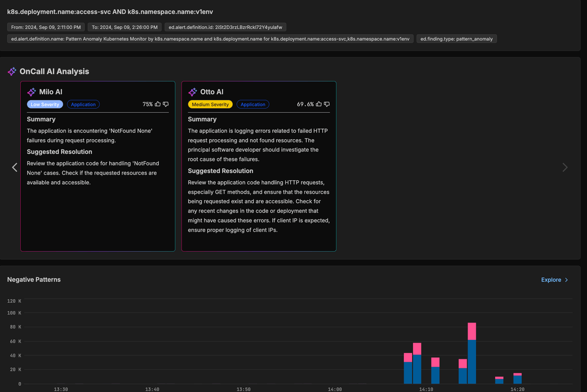Screen dimensions: 587x392
Task: Click the Explore chevron in Negative Patterns
Action: 567,279
